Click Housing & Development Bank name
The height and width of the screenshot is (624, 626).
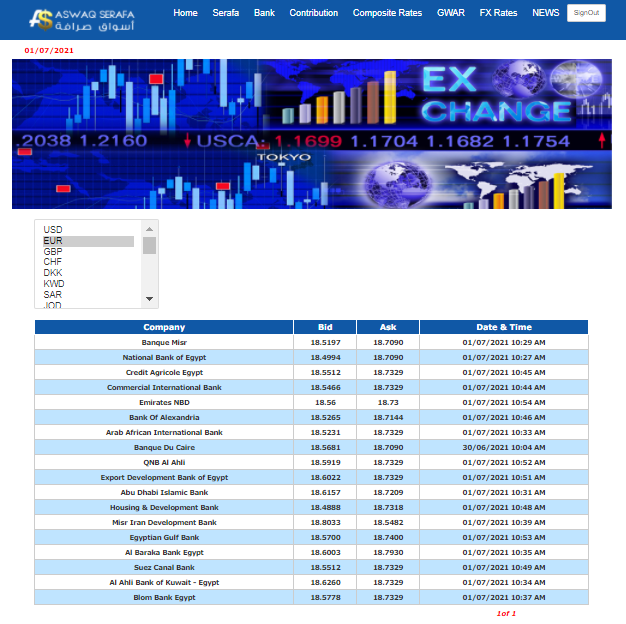coord(164,507)
